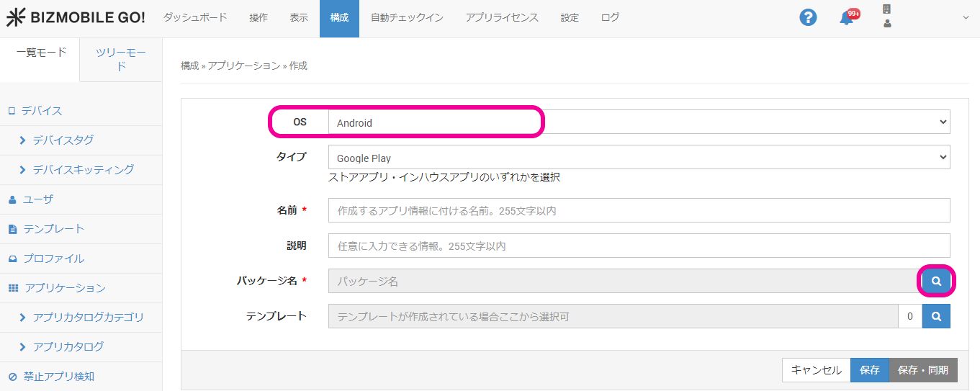Open the notifications bell icon
The height and width of the screenshot is (391, 980).
click(847, 19)
